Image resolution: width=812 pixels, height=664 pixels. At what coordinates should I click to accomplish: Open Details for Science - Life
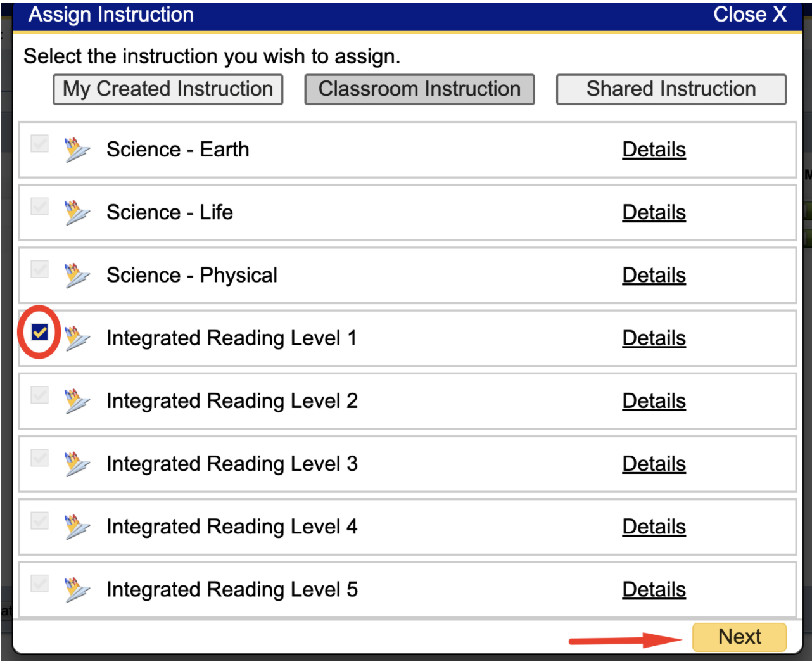(654, 212)
